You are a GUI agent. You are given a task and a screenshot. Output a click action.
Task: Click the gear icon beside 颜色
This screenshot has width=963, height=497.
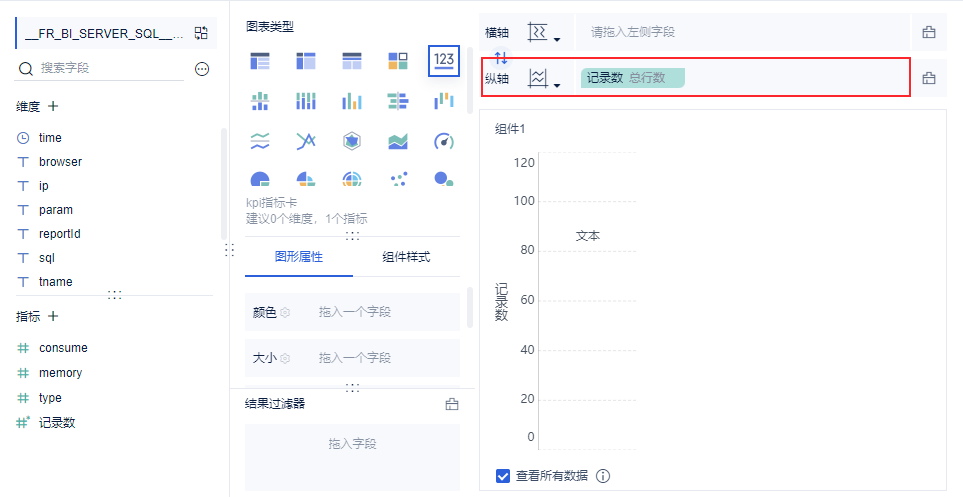click(285, 312)
